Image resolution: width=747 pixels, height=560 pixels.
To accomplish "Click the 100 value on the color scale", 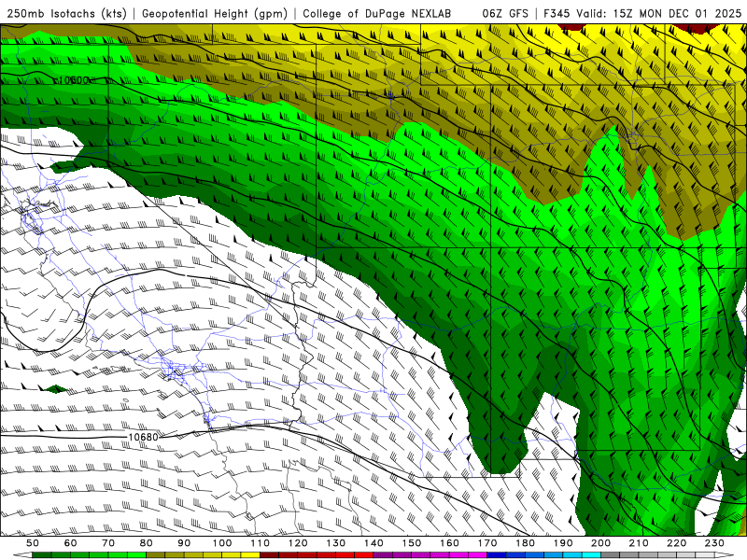I will [x=222, y=543].
